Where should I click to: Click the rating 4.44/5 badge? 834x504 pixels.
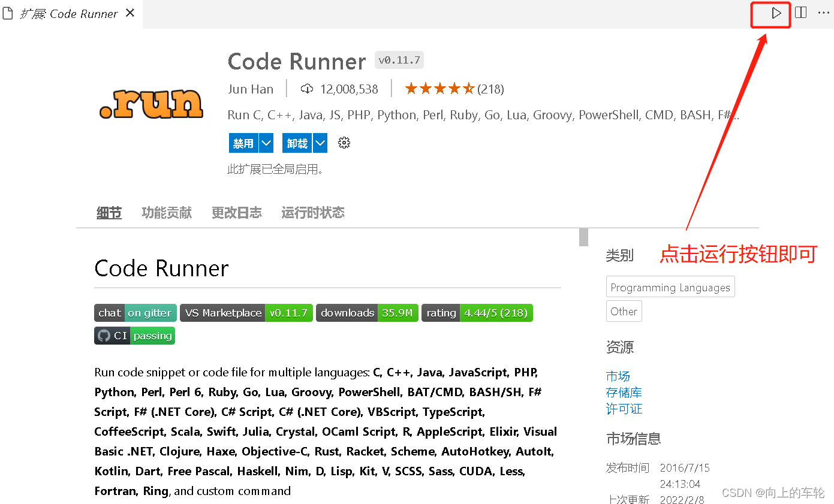[x=477, y=313]
